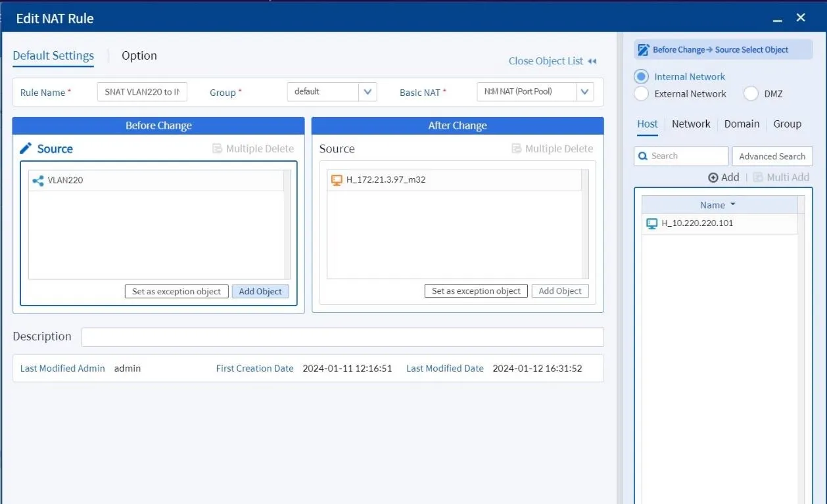827x504 pixels.
Task: Click the Close Object List link
Action: pos(552,61)
